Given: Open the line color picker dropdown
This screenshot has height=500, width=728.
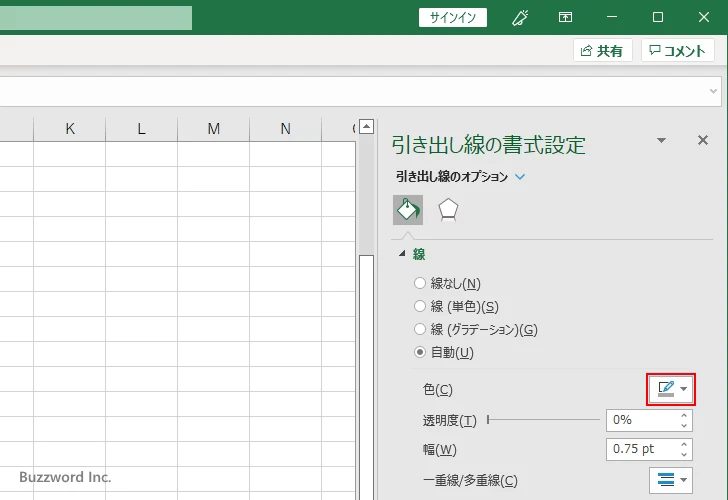Looking at the screenshot, I should pyautogui.click(x=671, y=389).
